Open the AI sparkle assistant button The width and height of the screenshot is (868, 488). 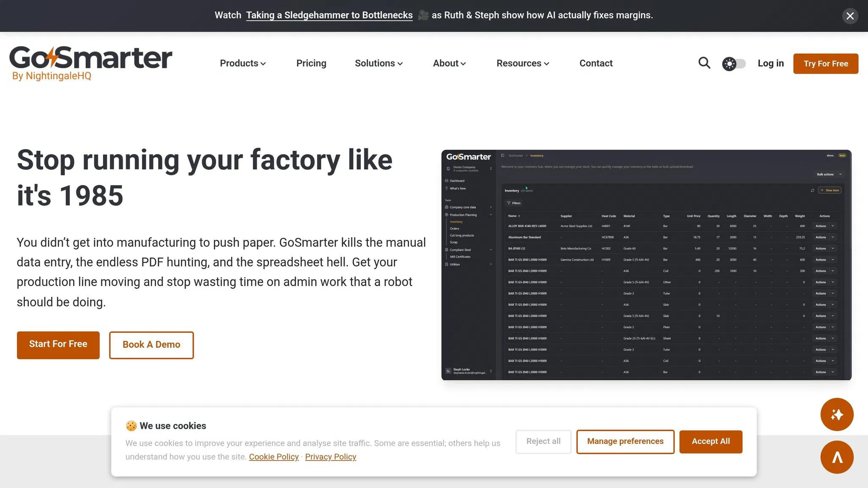pyautogui.click(x=837, y=414)
